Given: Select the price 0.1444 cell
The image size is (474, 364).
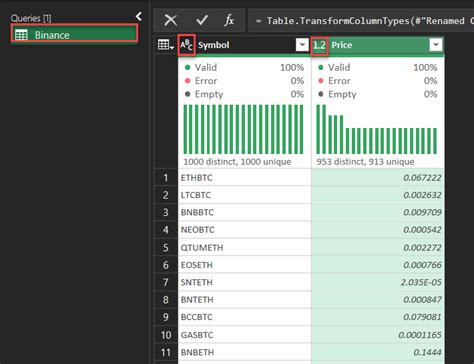Looking at the screenshot, I should tap(377, 352).
